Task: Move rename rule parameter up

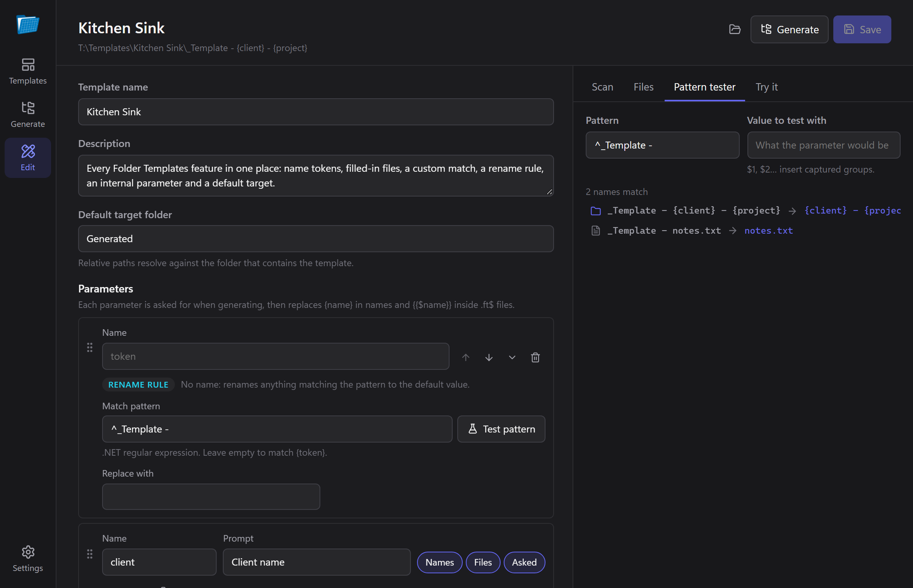Action: tap(466, 357)
